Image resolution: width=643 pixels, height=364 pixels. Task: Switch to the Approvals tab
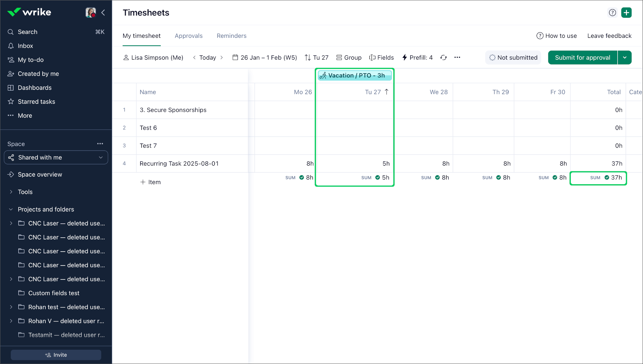pyautogui.click(x=189, y=36)
